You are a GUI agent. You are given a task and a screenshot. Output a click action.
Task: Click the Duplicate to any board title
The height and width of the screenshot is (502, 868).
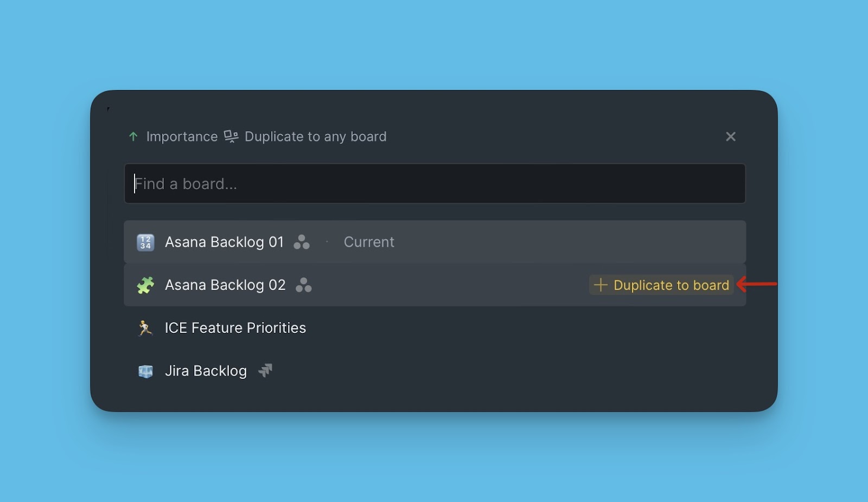point(316,137)
